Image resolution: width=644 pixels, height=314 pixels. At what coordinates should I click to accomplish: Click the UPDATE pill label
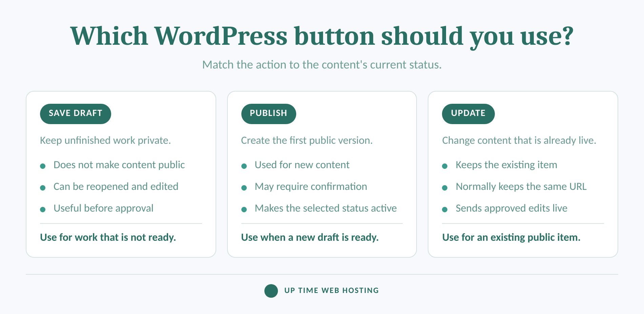pyautogui.click(x=468, y=114)
